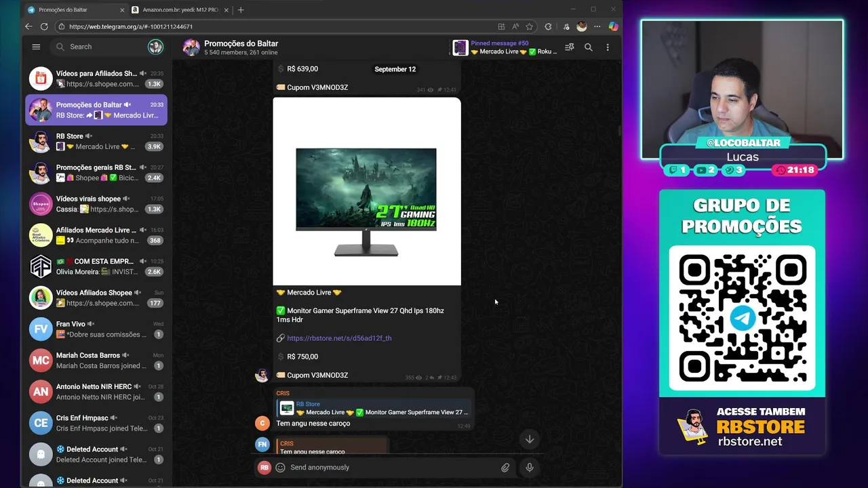The width and height of the screenshot is (868, 488).
Task: Click the group avatar in chat header
Action: (191, 47)
